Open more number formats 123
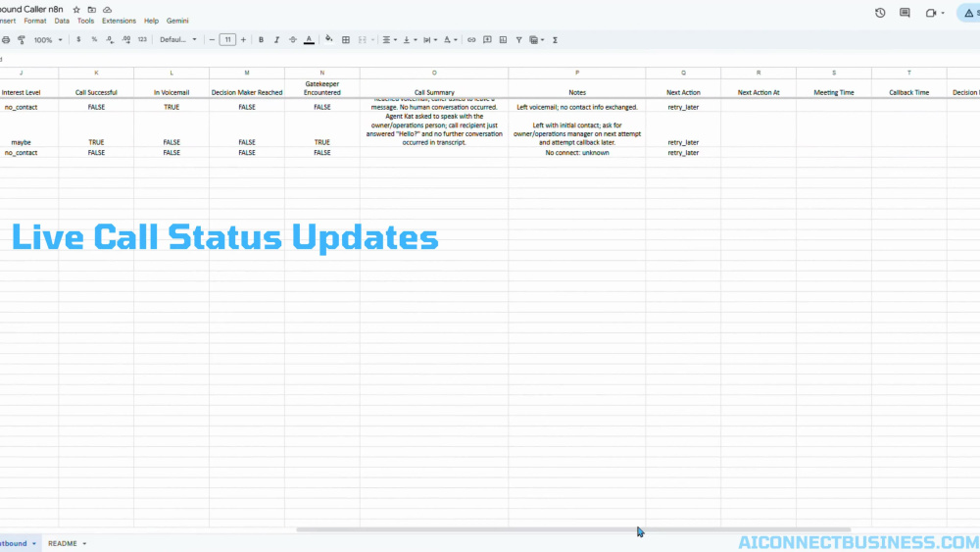The image size is (980, 552). click(142, 39)
